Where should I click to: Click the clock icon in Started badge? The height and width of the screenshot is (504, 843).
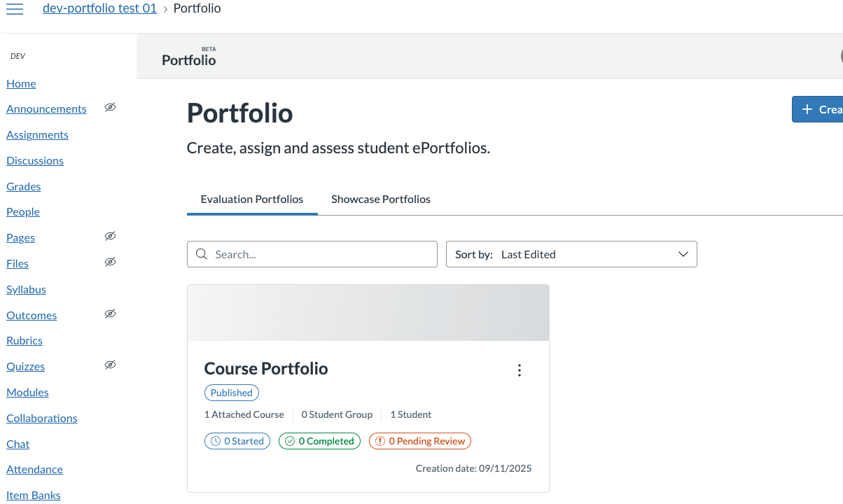click(216, 441)
